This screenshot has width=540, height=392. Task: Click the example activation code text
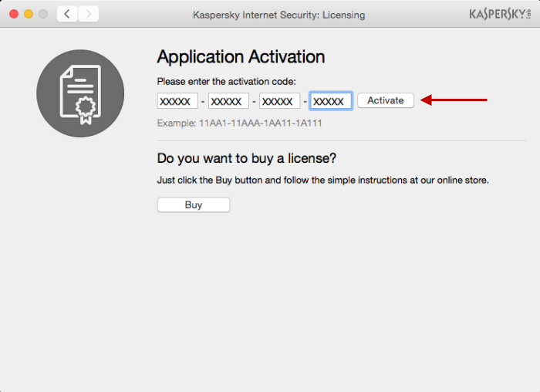(x=239, y=123)
